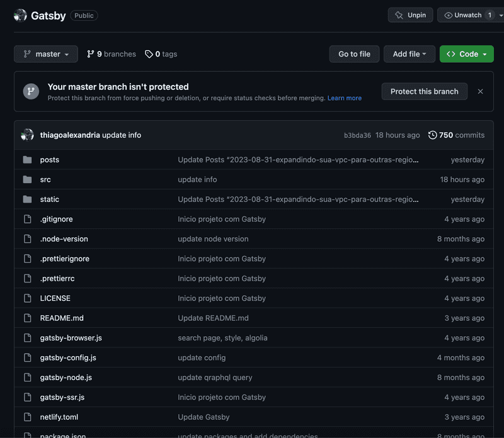Click the Gatsby repository owner avatar
Image resolution: width=504 pixels, height=438 pixels.
click(20, 15)
